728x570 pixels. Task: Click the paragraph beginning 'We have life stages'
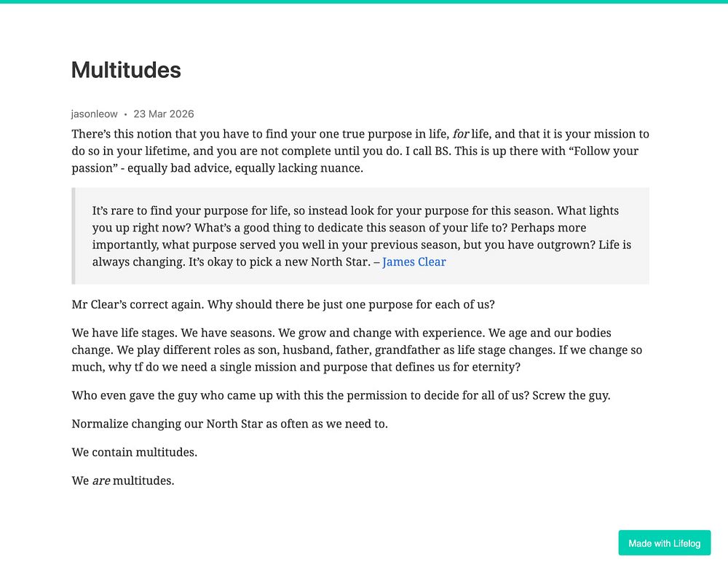click(x=357, y=350)
